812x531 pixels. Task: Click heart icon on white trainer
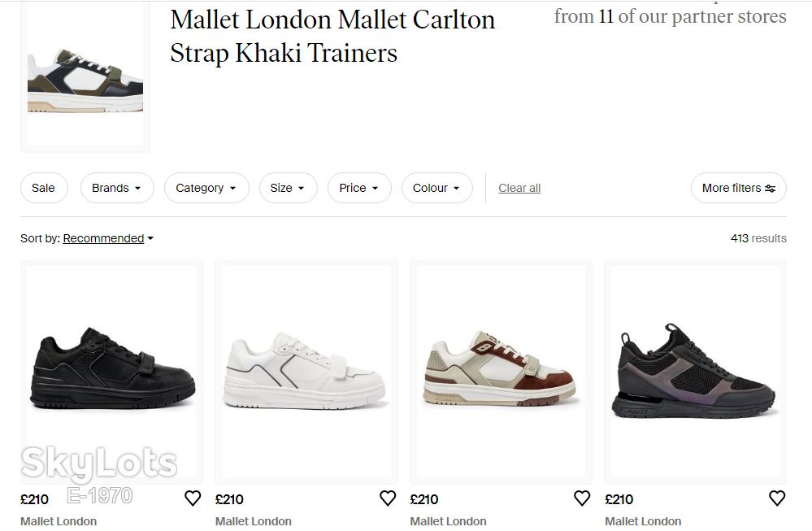tap(388, 498)
